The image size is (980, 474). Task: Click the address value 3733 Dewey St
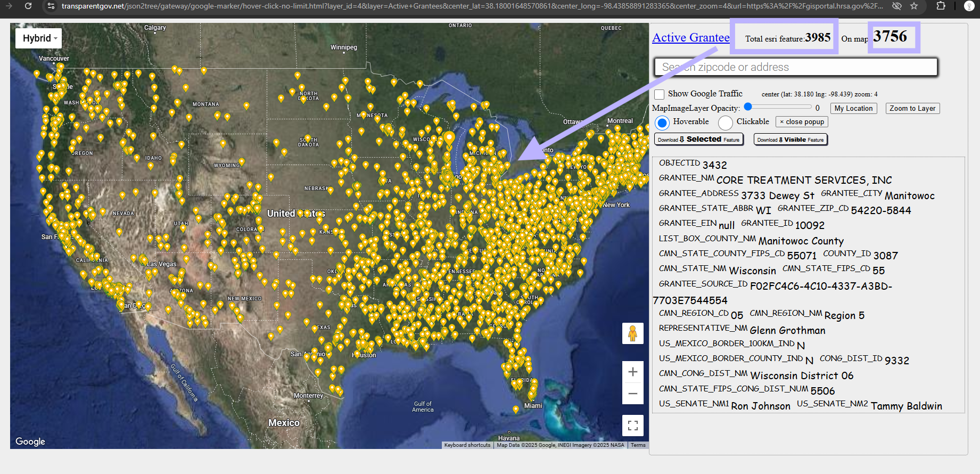[778, 195]
